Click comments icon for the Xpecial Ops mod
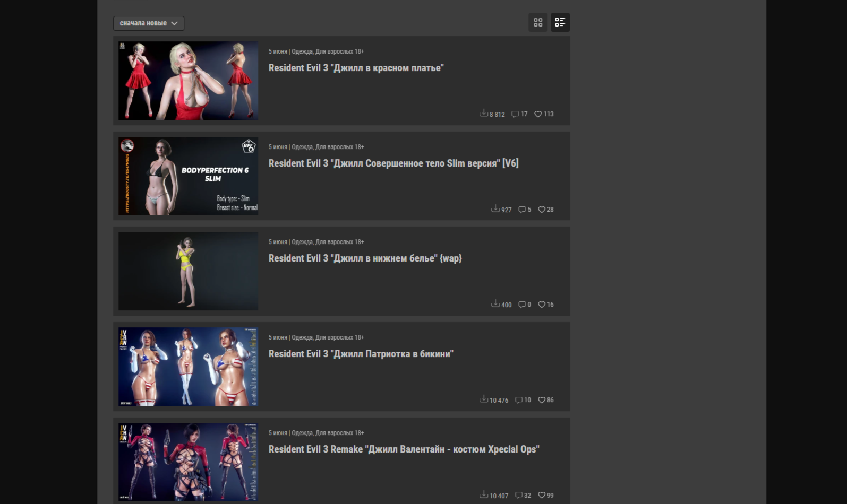This screenshot has width=847, height=504. coord(519,496)
